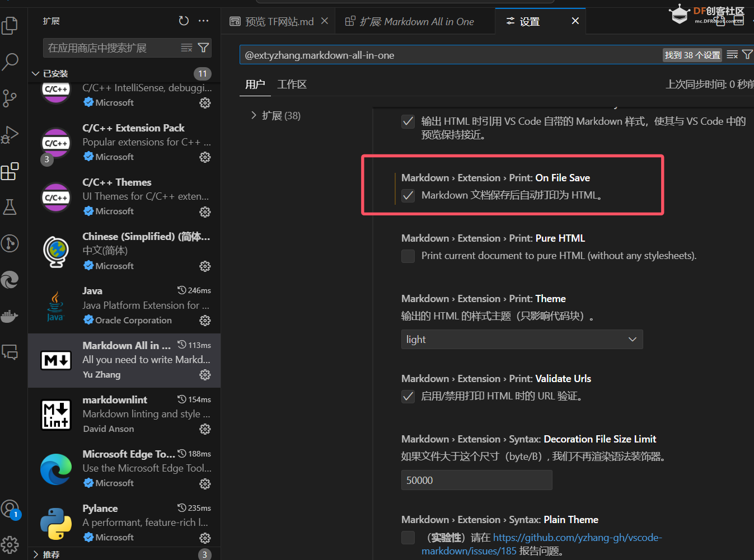
Task: Open manage gear for Java extension
Action: point(205,320)
